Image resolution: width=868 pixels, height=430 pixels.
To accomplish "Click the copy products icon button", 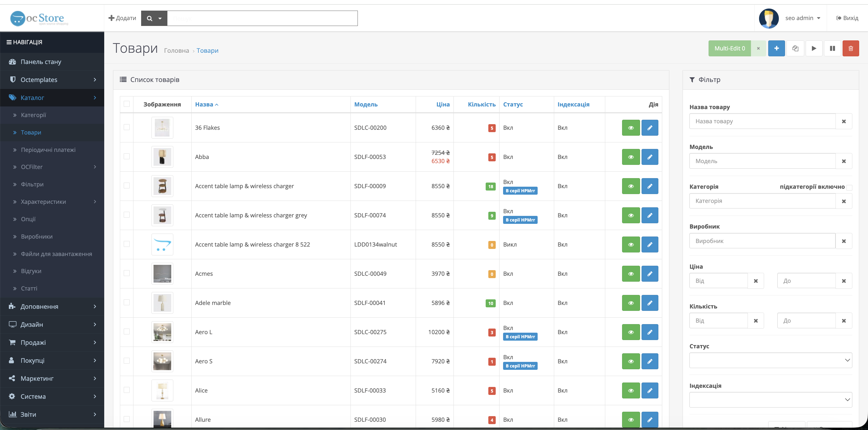I will click(795, 48).
